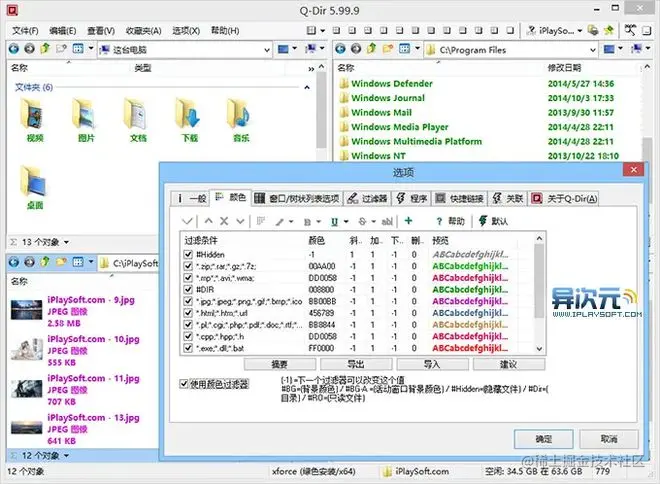
Task: Toggle the *.zip;*.rar filter checkbox
Action: tap(188, 266)
